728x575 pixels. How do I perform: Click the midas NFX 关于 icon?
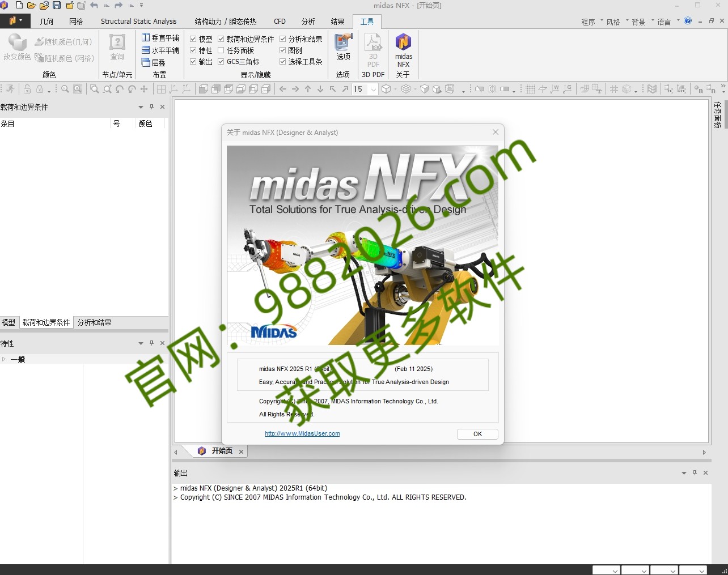tap(403, 50)
